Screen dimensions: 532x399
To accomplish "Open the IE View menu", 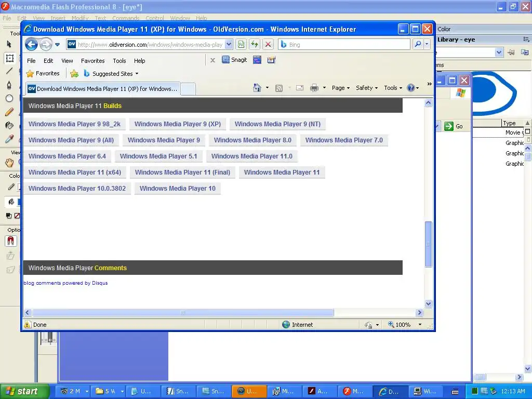I will pos(67,61).
